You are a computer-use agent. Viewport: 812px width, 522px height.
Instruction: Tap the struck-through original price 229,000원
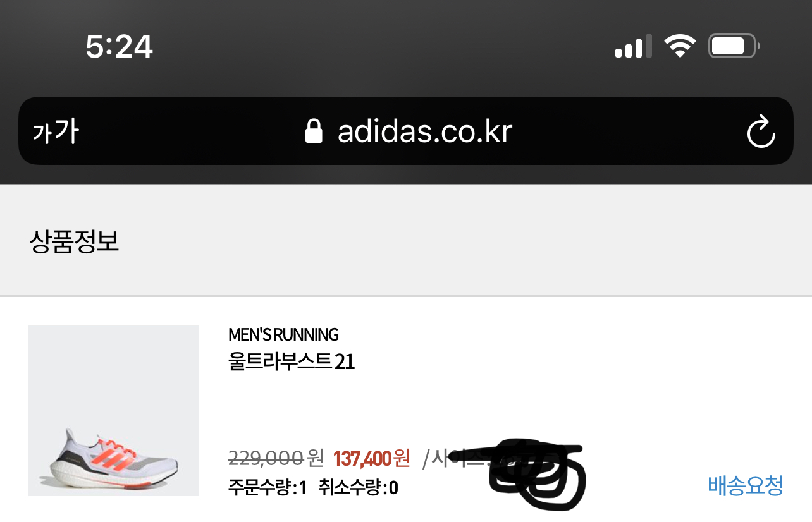click(x=275, y=457)
